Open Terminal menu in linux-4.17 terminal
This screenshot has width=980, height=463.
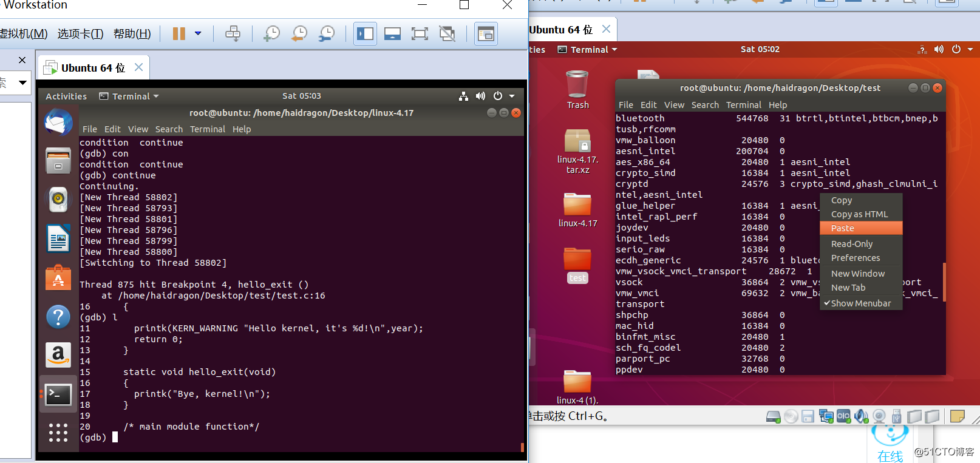pyautogui.click(x=208, y=129)
